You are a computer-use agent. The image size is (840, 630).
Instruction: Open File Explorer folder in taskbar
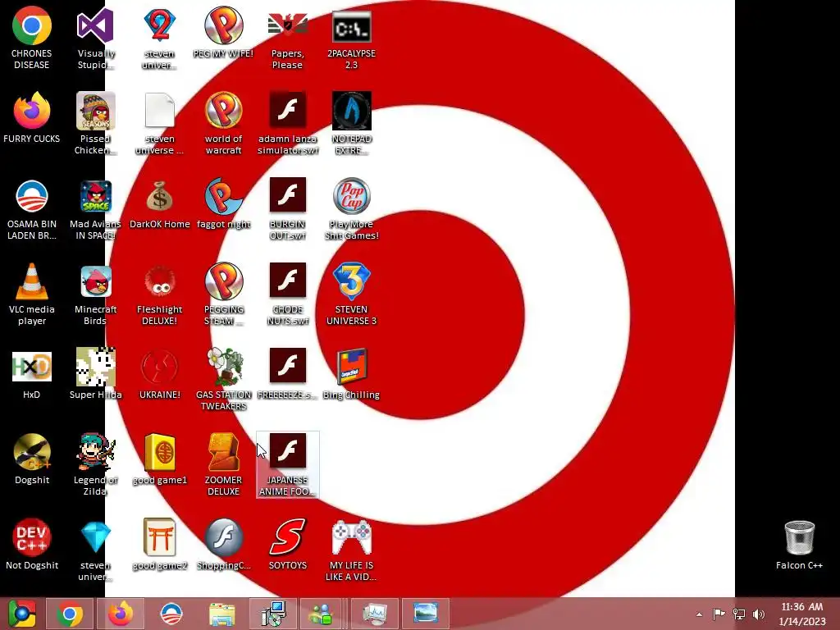click(x=221, y=614)
